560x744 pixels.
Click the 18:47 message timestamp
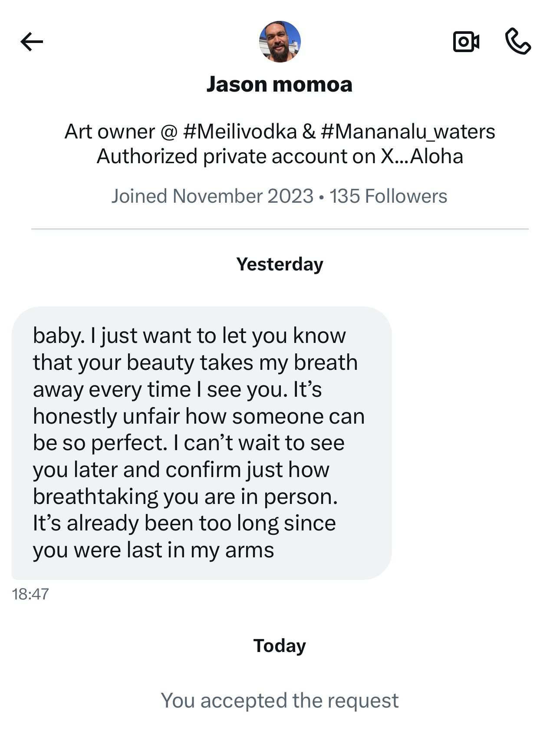30,594
